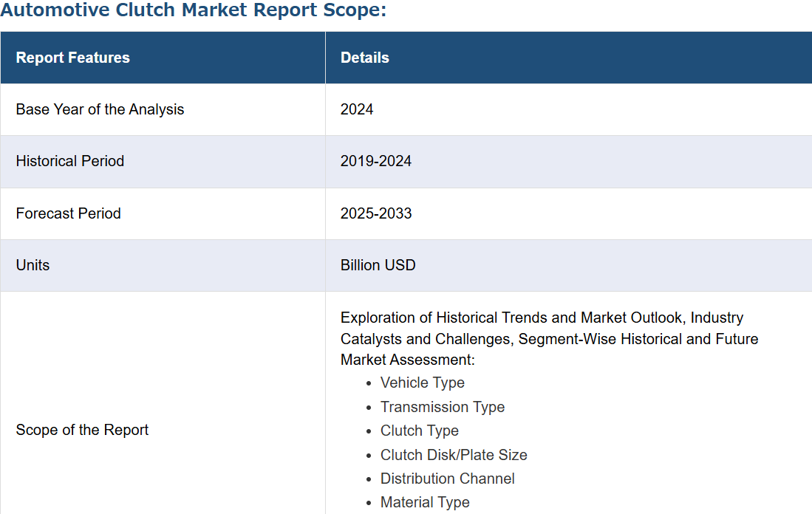The width and height of the screenshot is (812, 514).
Task: Select the 'Base Year of the Analysis' cell
Action: click(x=163, y=110)
